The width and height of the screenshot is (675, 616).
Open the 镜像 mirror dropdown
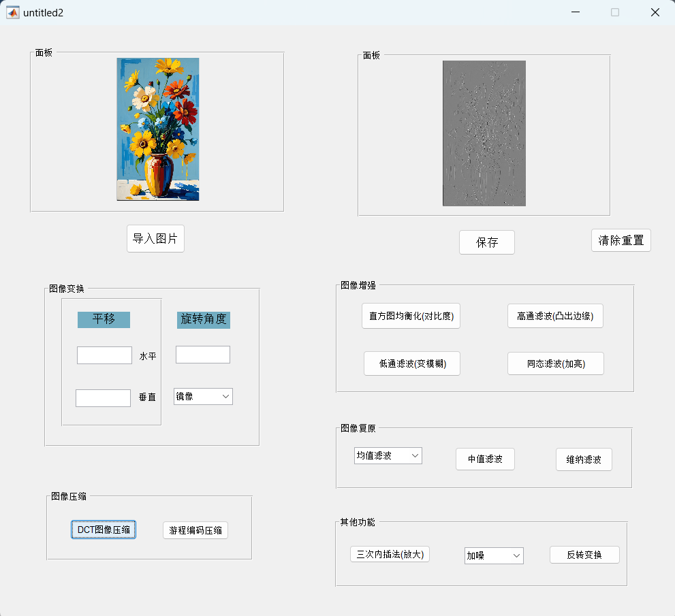coord(202,396)
